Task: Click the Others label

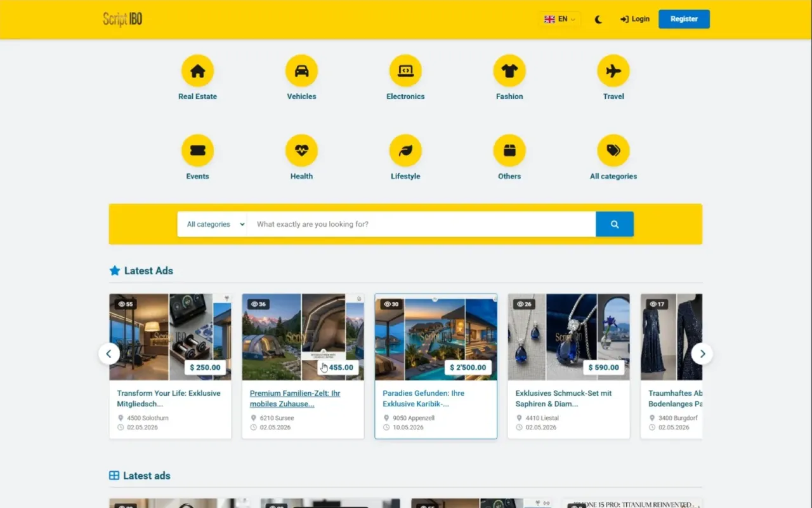Action: (509, 177)
